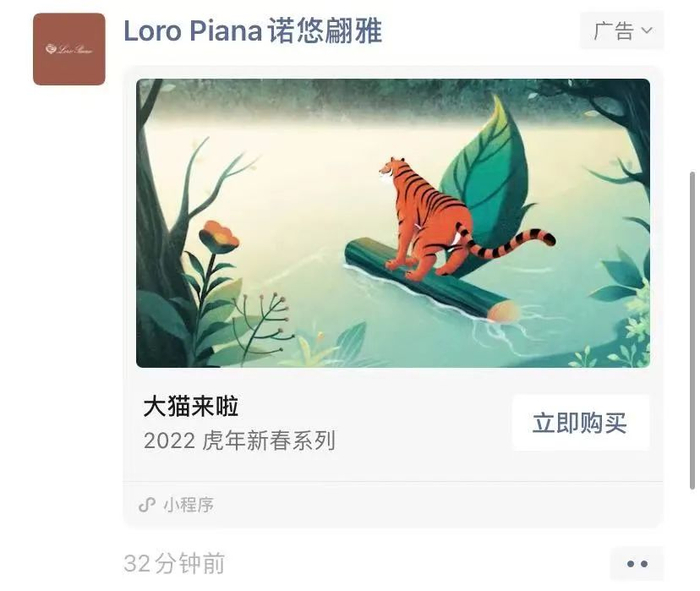Screen dimensions: 700x591
Task: Click the 广告 ad label
Action: coord(613,31)
